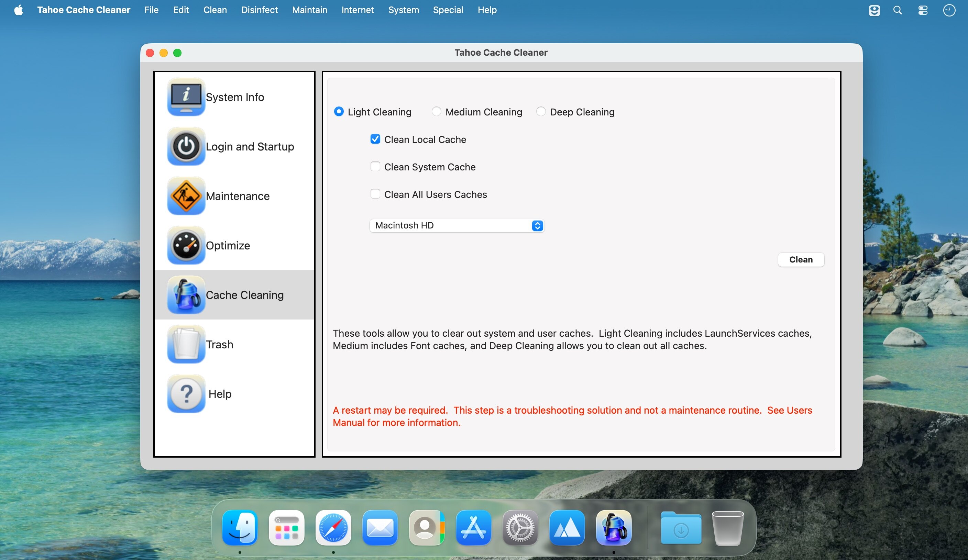Open Mail from the Dock
This screenshot has width=968, height=560.
click(380, 528)
